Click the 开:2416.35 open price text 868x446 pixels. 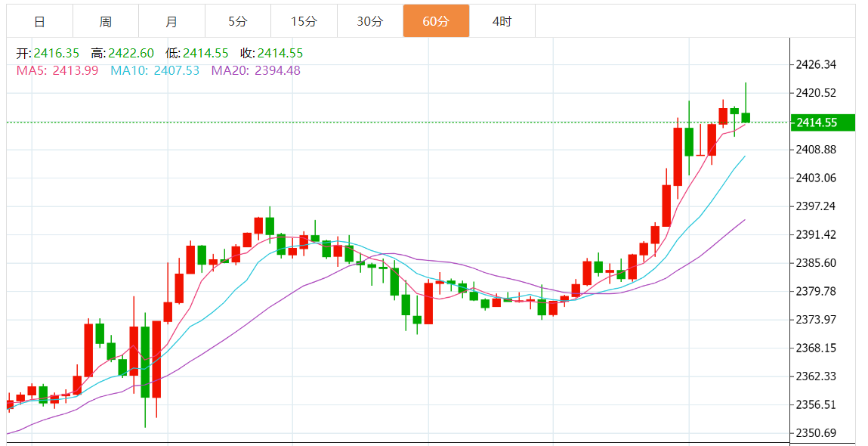(x=48, y=53)
